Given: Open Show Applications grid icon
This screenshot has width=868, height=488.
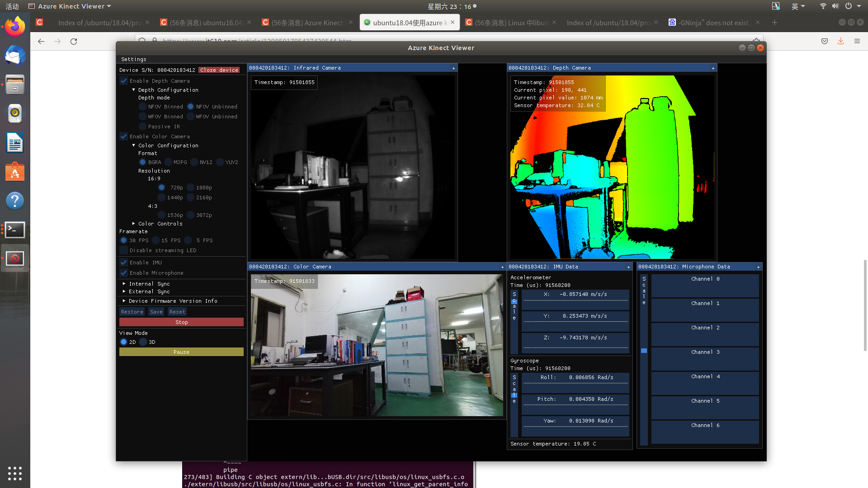Looking at the screenshot, I should (15, 473).
